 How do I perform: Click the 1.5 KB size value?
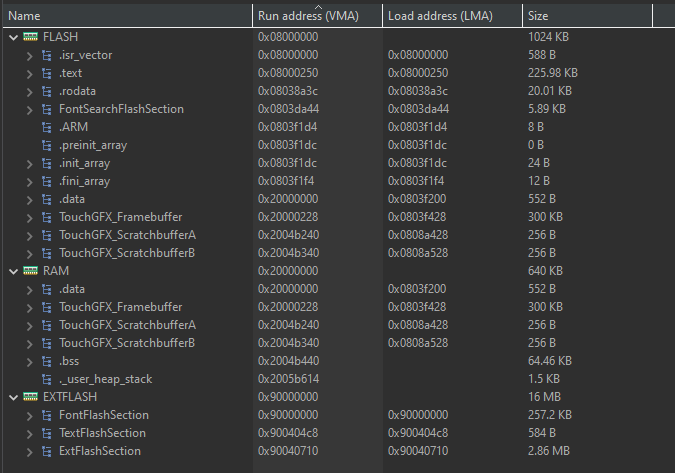point(544,379)
